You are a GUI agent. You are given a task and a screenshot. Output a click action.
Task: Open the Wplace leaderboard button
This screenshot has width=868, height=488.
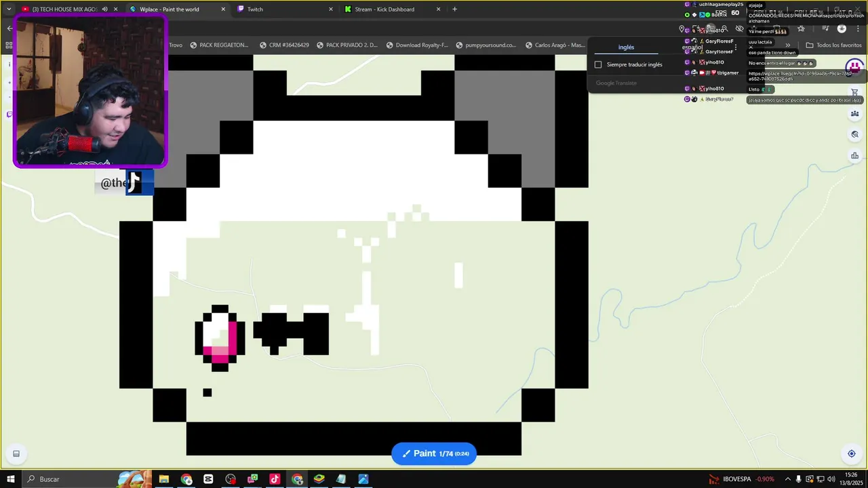coord(854,155)
